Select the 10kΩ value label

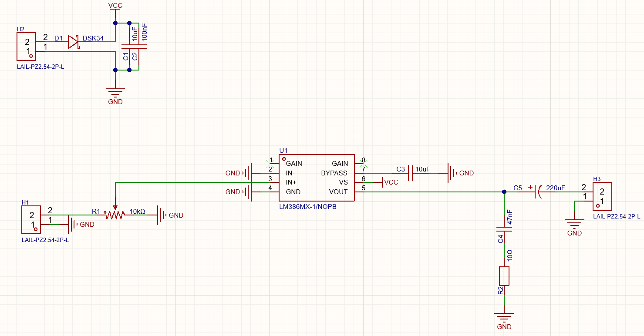point(137,212)
